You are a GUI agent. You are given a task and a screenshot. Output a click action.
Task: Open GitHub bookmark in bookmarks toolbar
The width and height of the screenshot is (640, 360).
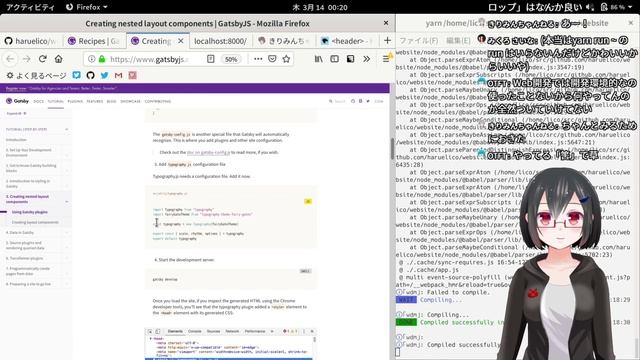pos(90,75)
